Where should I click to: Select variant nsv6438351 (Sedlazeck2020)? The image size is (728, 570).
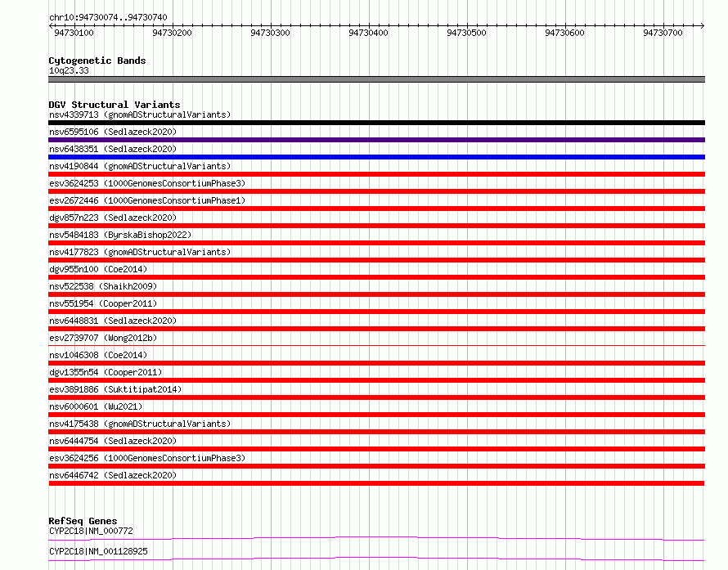click(x=113, y=149)
